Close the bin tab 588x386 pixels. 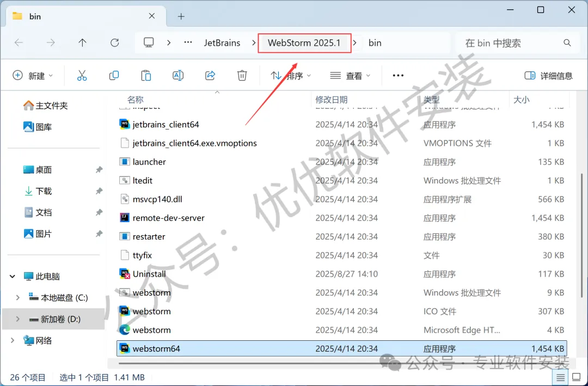pyautogui.click(x=152, y=16)
